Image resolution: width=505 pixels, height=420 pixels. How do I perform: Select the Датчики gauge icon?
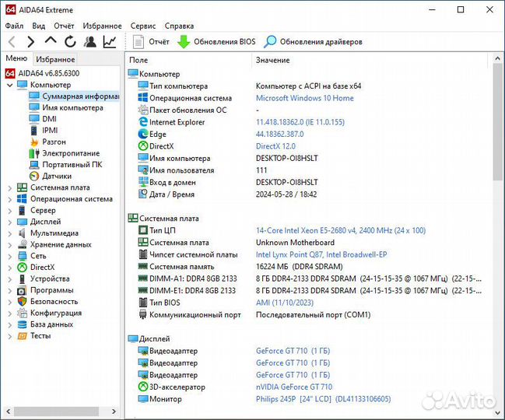(x=34, y=176)
